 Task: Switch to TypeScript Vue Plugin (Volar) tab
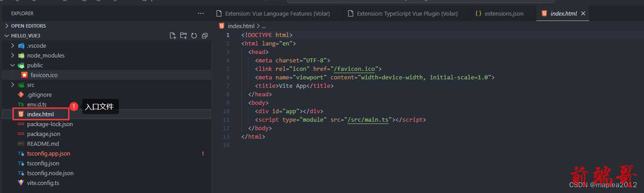pyautogui.click(x=406, y=13)
